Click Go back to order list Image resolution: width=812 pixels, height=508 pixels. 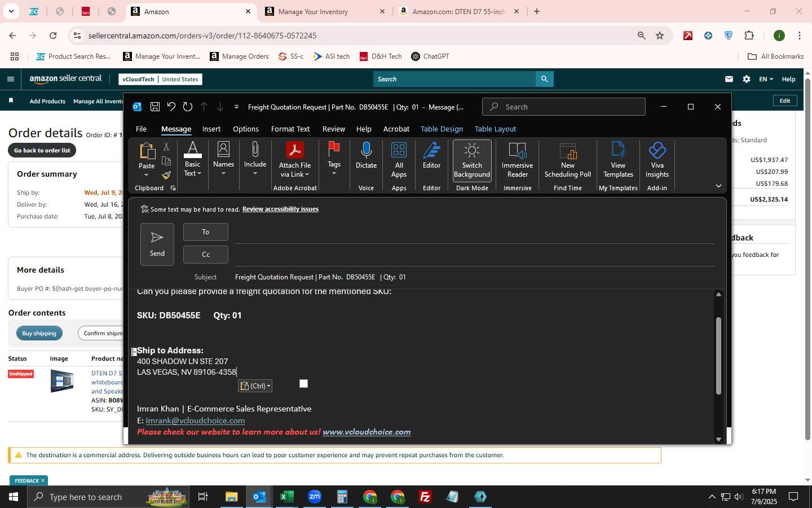pos(42,150)
